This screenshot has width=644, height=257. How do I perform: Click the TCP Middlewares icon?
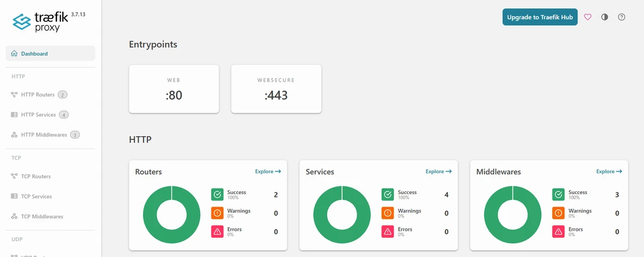[x=14, y=216]
